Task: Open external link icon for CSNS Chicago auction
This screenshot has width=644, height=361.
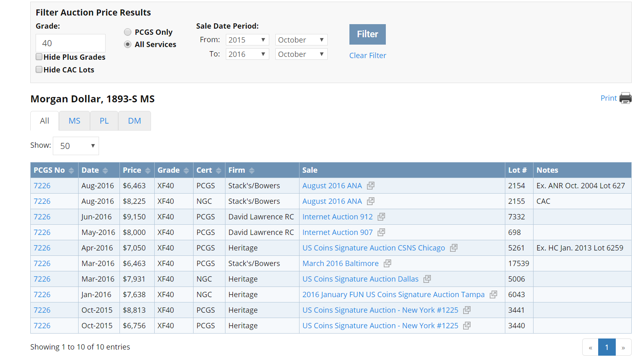Action: click(454, 248)
